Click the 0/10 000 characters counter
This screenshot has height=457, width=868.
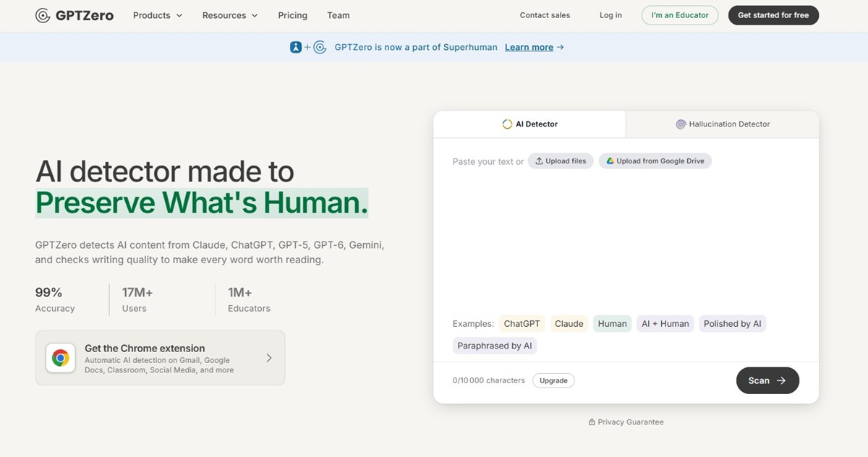tap(489, 380)
